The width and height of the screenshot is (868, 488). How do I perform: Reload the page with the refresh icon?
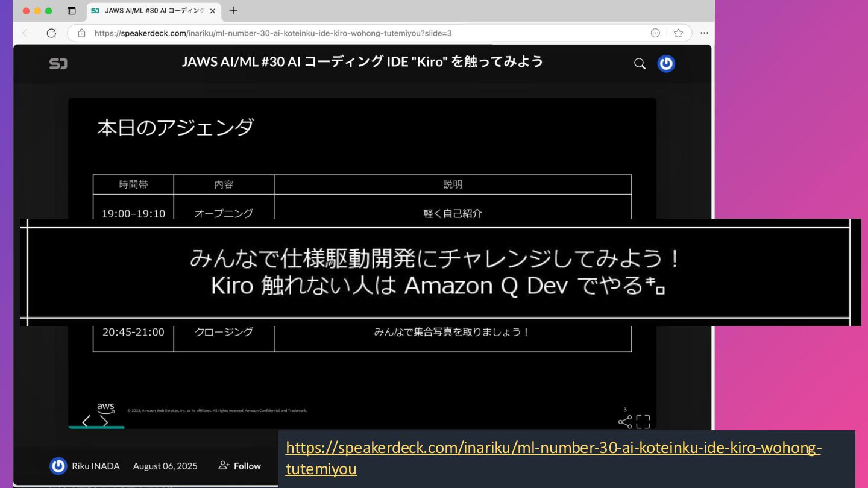[x=51, y=33]
